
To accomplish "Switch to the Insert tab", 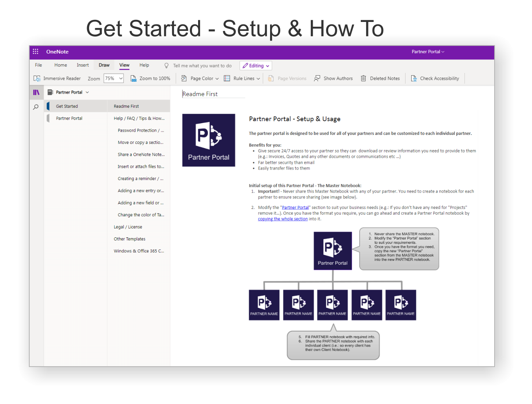I will (83, 65).
